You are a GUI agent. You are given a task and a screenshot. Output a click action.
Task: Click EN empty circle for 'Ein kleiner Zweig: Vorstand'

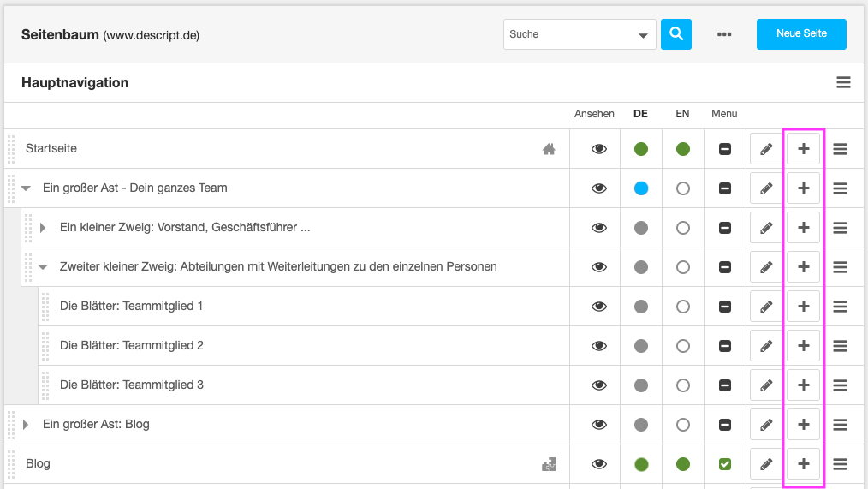[x=682, y=228]
